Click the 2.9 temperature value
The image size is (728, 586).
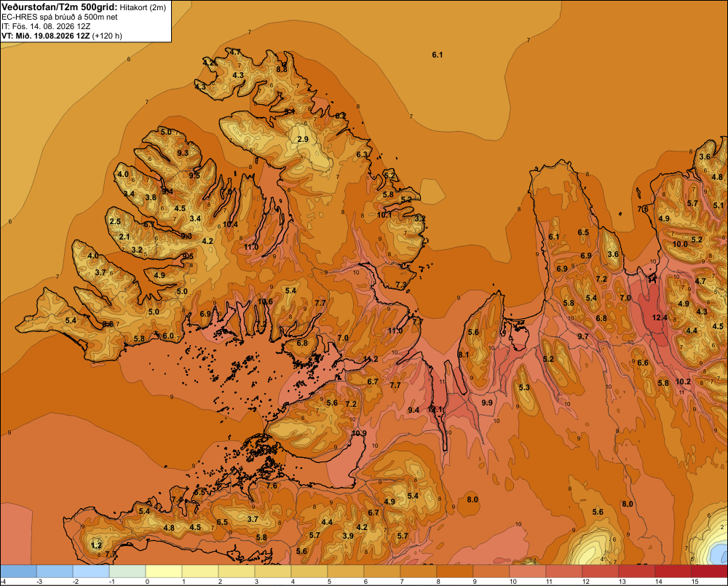coord(303,139)
